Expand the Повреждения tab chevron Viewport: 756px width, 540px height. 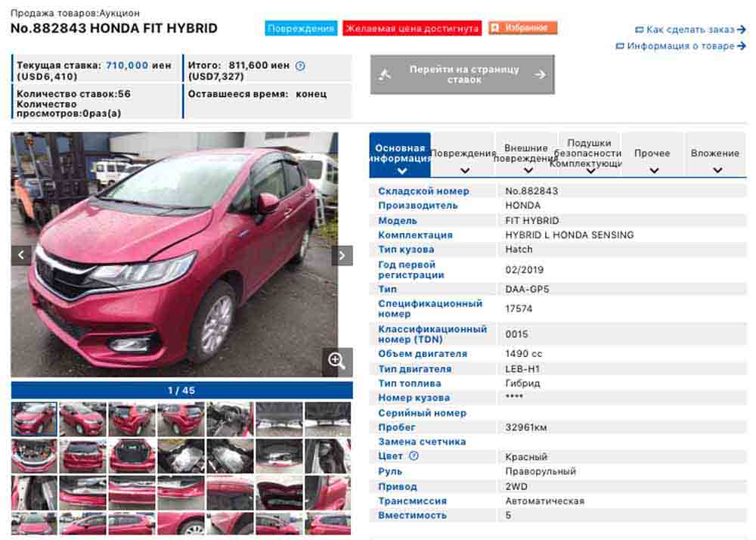(x=465, y=171)
